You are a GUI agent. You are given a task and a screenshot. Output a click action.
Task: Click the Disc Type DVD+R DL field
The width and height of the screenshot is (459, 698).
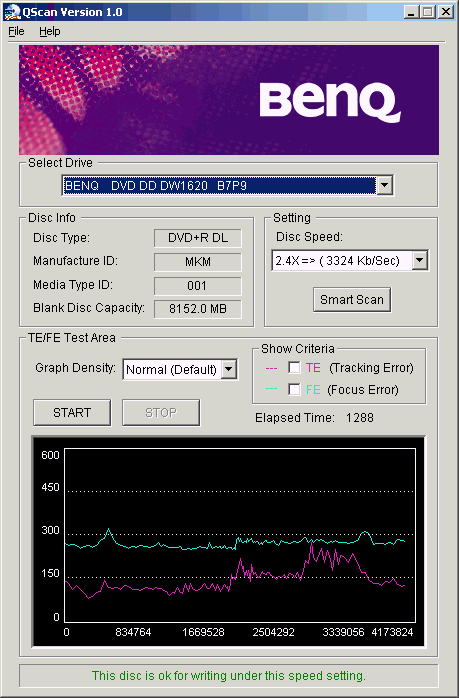[x=198, y=238]
